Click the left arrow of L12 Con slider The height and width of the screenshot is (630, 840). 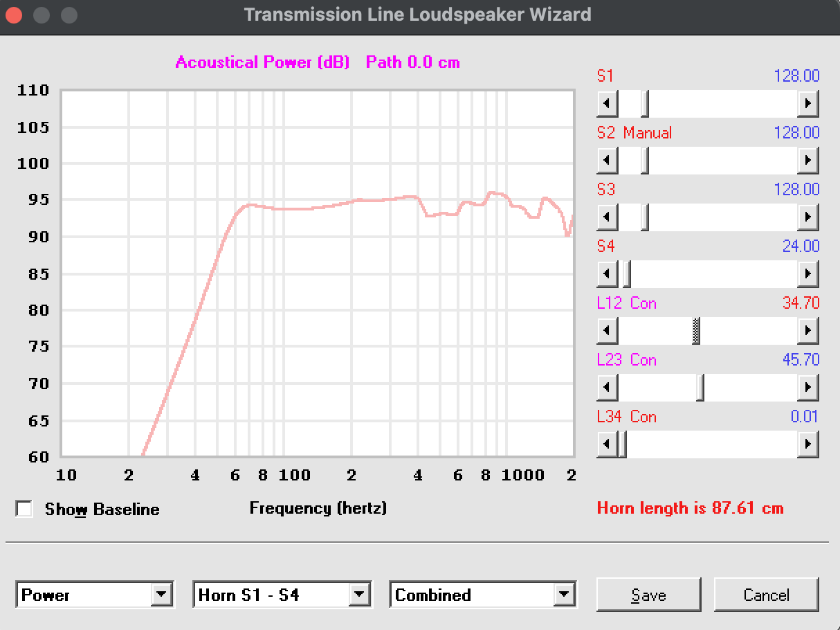[607, 332]
